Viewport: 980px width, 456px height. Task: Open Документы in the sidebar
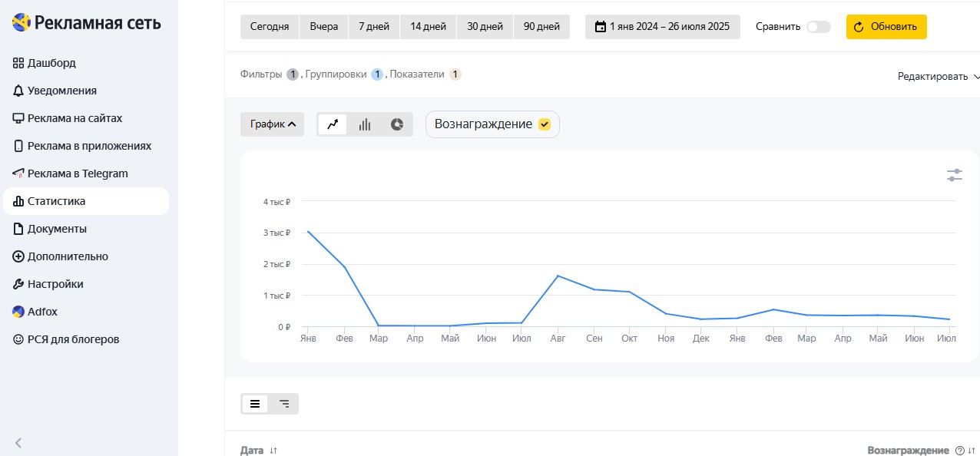pyautogui.click(x=57, y=229)
